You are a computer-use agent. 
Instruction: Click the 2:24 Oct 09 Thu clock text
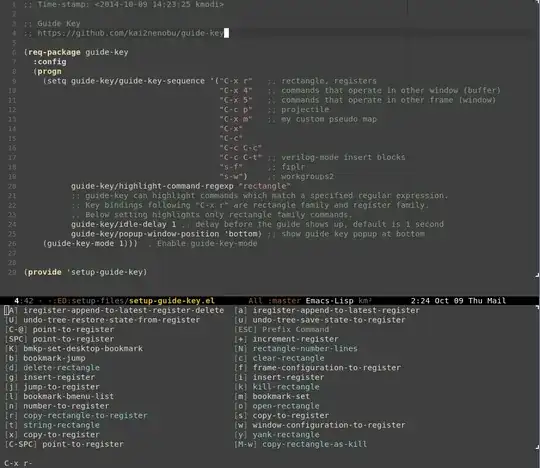446,301
